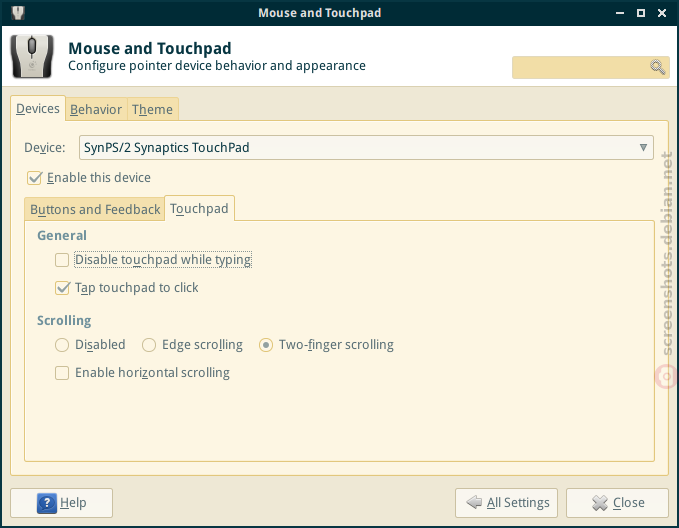This screenshot has width=679, height=528.
Task: Toggle Enable this device checkbox
Action: pos(34,178)
